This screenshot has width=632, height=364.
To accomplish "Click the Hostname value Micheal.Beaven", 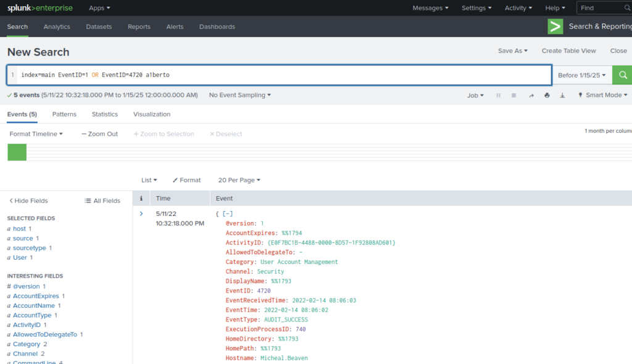I will pos(284,358).
